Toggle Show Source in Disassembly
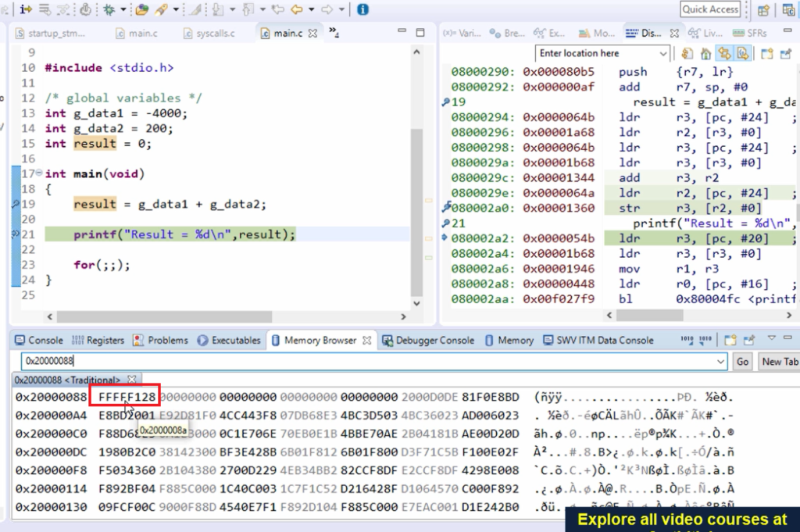The width and height of the screenshot is (800, 532). point(743,54)
